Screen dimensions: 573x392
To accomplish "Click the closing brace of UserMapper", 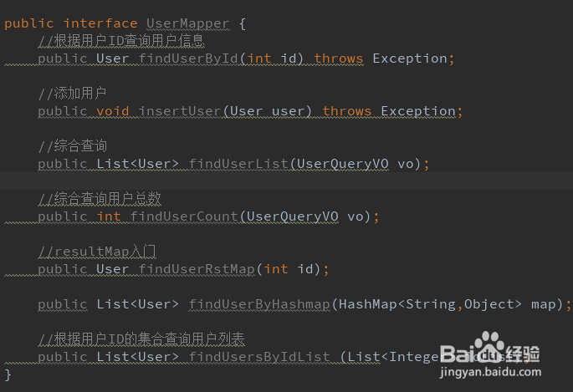I will coord(8,374).
